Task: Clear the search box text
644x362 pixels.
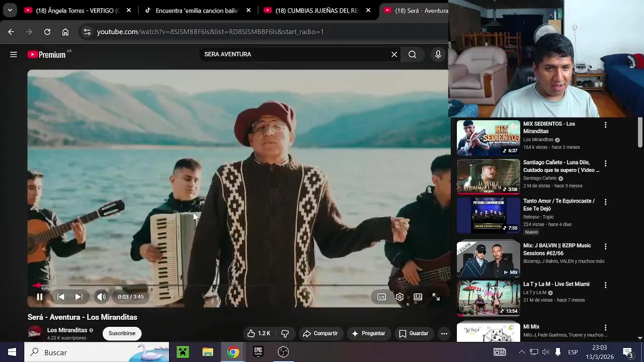Action: [x=394, y=54]
